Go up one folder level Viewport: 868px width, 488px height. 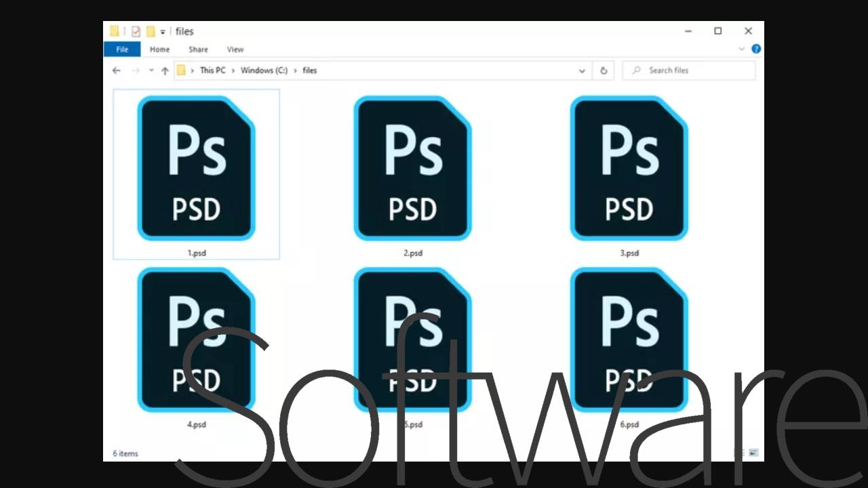click(x=165, y=70)
